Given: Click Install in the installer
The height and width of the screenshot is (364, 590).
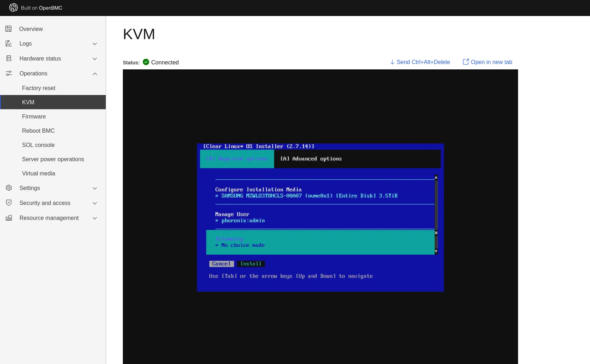Looking at the screenshot, I should [x=251, y=264].
